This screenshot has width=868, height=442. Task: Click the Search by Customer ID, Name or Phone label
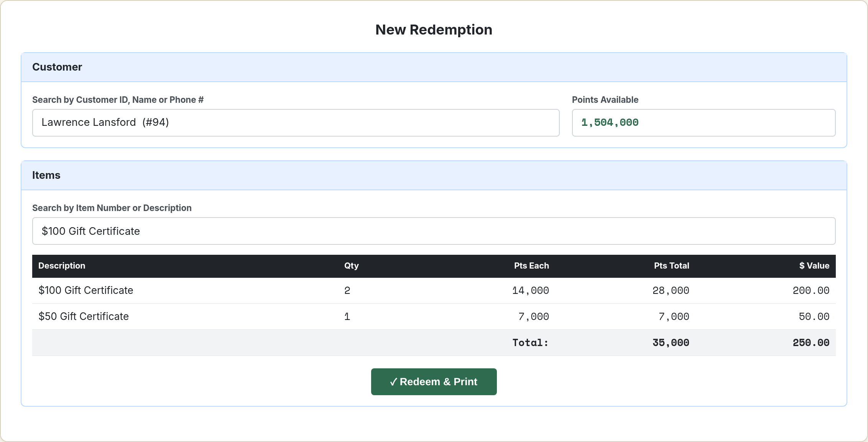click(118, 100)
